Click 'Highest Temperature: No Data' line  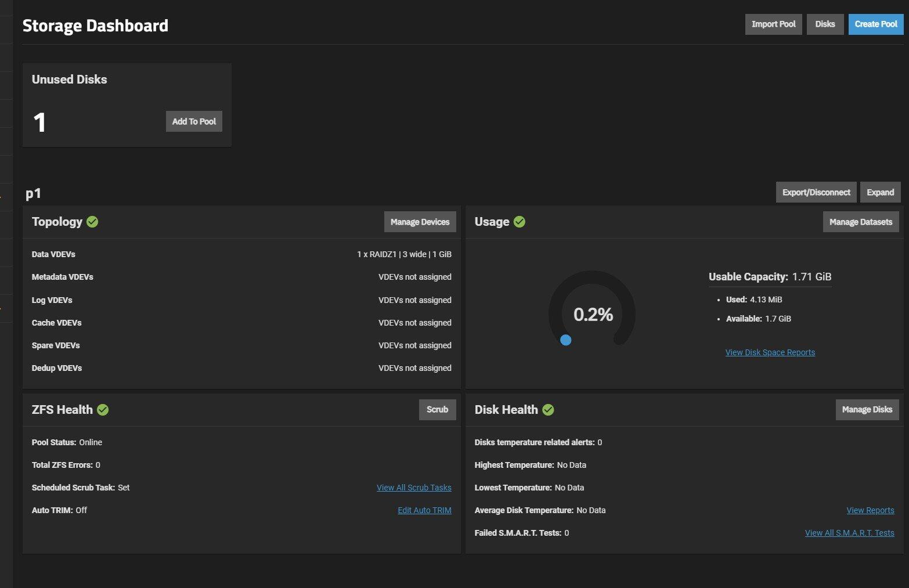(x=530, y=465)
